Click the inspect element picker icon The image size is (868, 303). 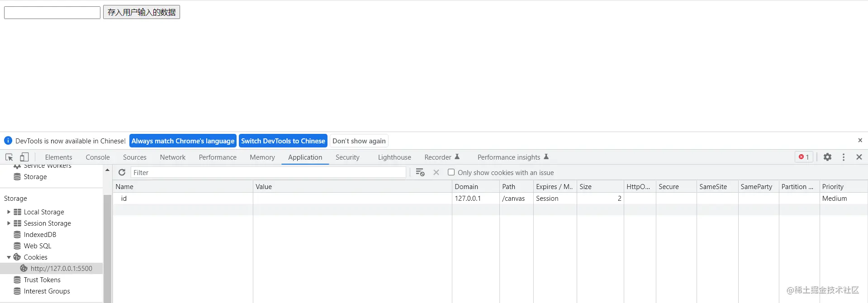tap(9, 157)
